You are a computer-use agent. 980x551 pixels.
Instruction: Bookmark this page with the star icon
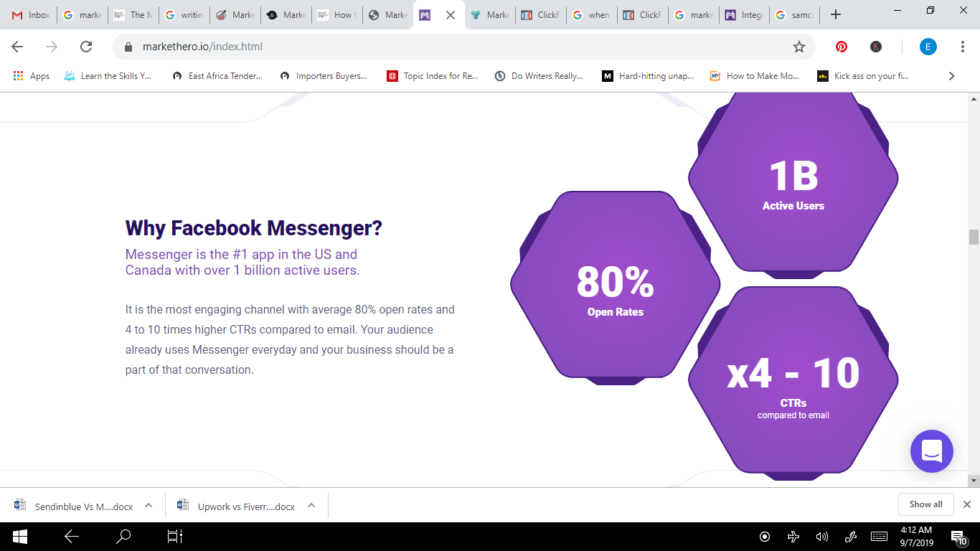pos(799,47)
